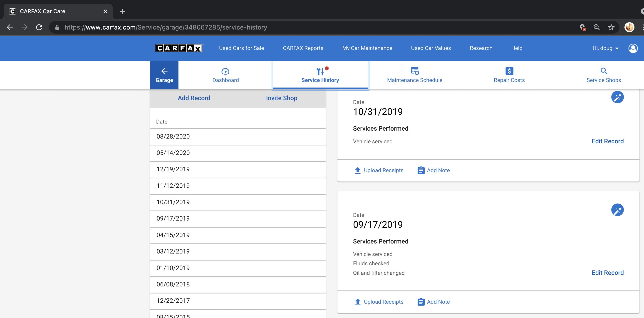Image resolution: width=644 pixels, height=318 pixels.
Task: Select the 09/17/2019 row in date list
Action: click(238, 219)
